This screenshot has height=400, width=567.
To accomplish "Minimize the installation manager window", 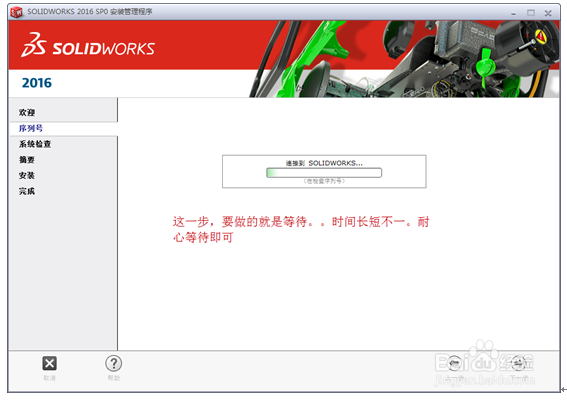I will pos(513,13).
